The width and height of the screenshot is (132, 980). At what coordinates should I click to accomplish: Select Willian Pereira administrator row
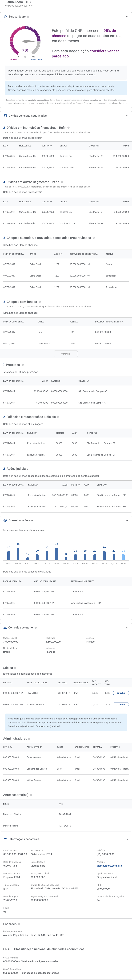click(x=66, y=780)
